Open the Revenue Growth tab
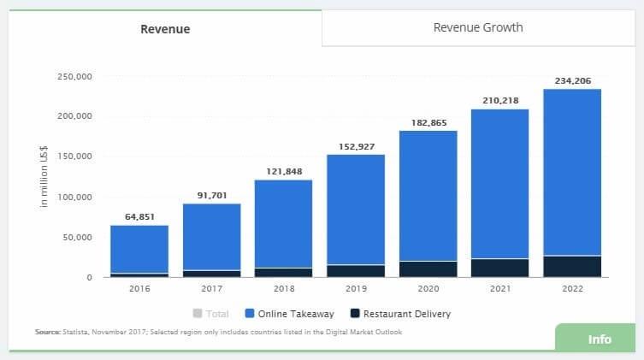This screenshot has width=644, height=360. coord(478,27)
